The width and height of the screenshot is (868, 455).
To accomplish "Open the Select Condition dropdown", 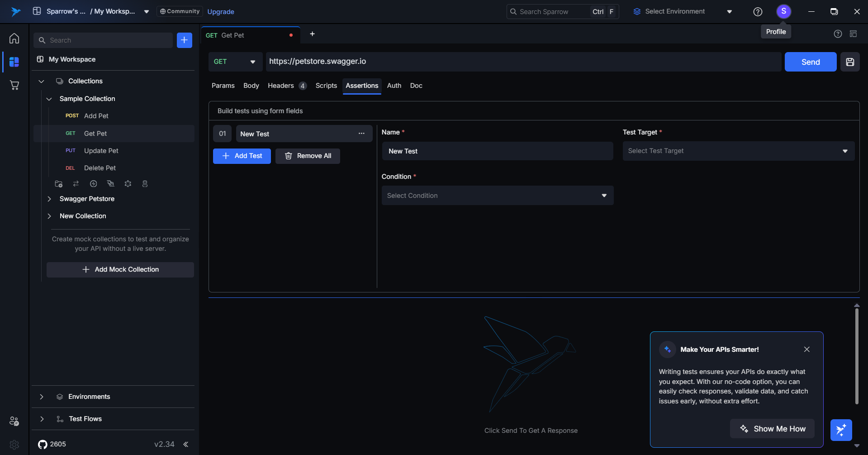I will (x=497, y=196).
